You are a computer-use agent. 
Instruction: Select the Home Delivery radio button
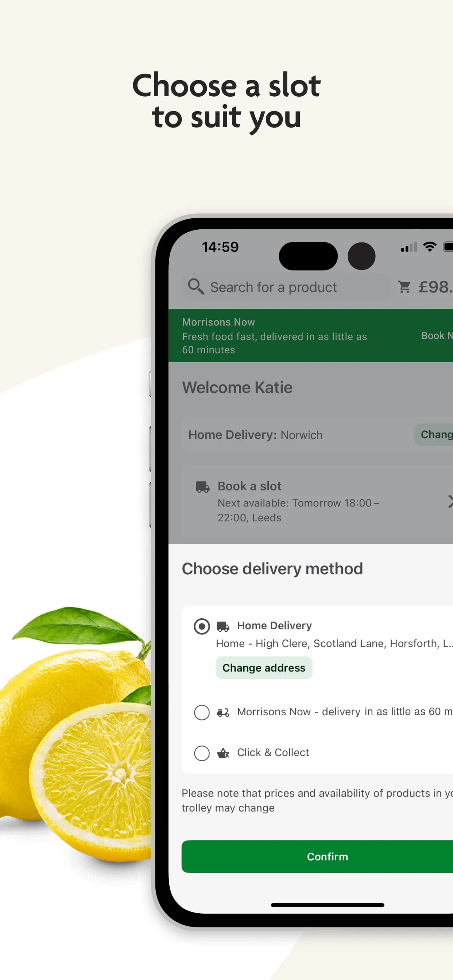point(202,626)
